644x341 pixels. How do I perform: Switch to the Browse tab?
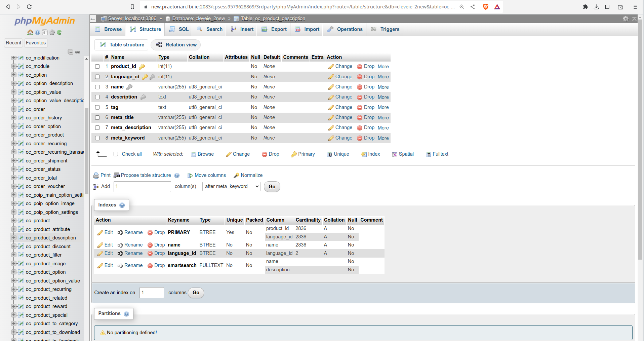tap(108, 29)
